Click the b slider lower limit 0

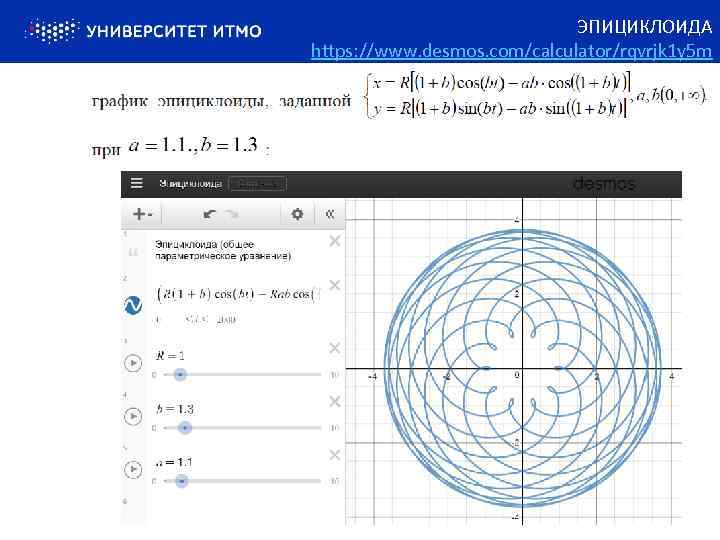(x=154, y=428)
